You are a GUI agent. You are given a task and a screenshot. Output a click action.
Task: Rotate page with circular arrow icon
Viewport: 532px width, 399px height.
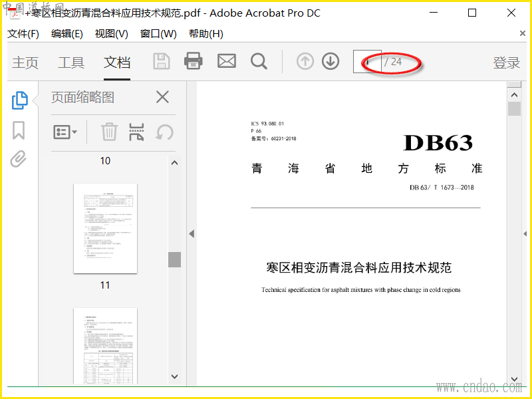click(164, 132)
